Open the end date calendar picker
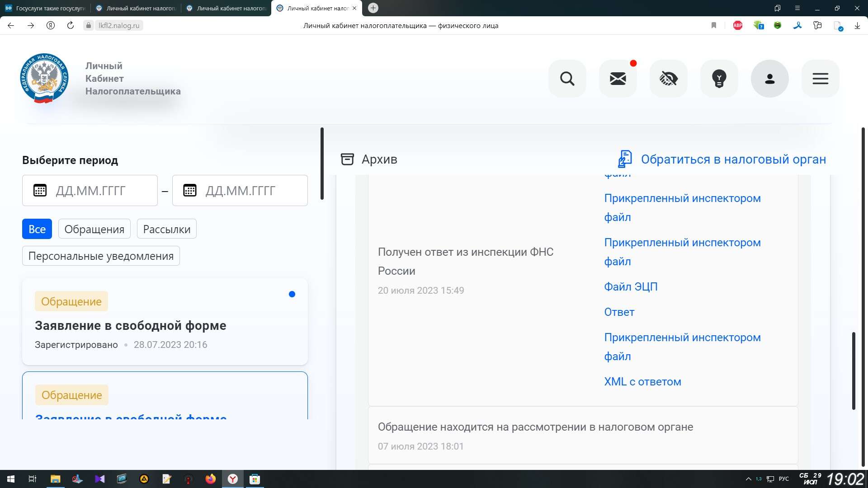This screenshot has height=488, width=868. 190,190
